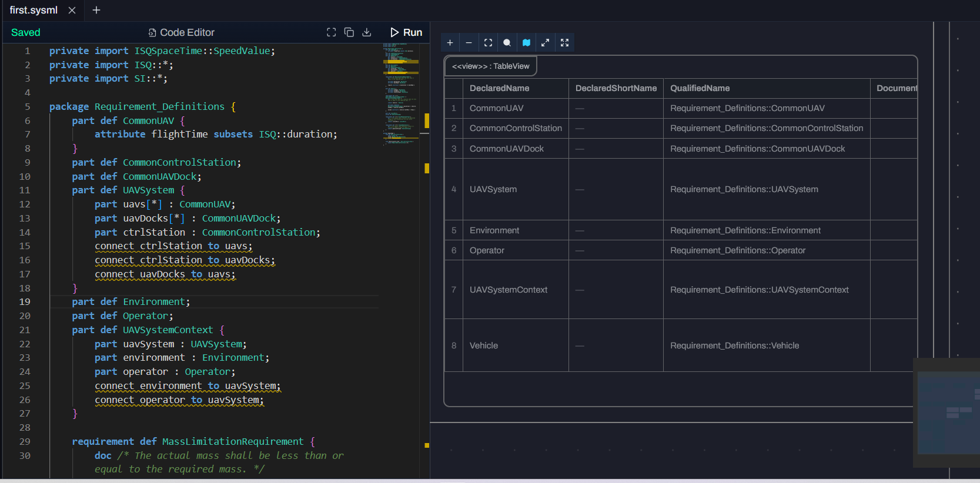Viewport: 980px width, 483px height.
Task: Click the DeclaredName column header
Action: 516,88
